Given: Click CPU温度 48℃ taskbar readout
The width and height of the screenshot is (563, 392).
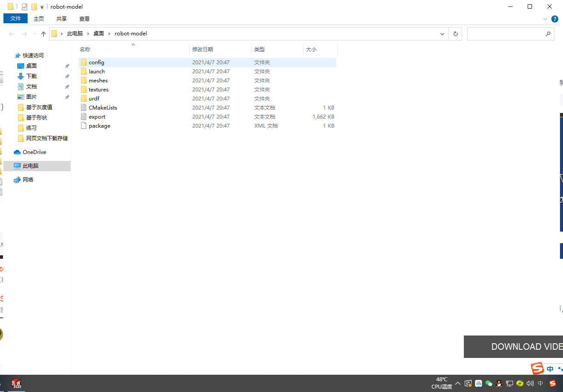Looking at the screenshot, I should [x=442, y=383].
